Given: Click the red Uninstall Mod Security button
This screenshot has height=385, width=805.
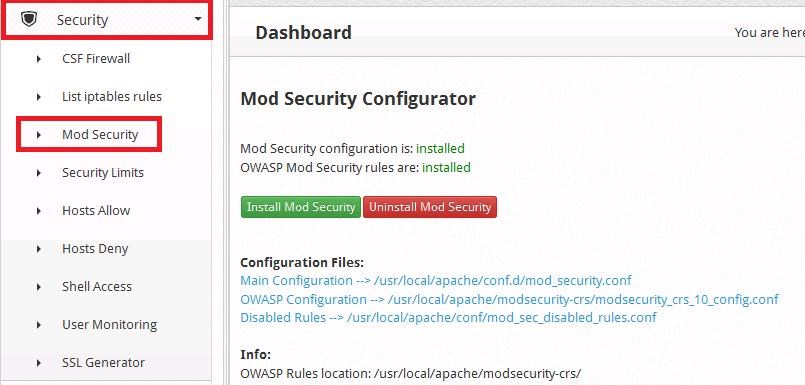Looking at the screenshot, I should 430,207.
